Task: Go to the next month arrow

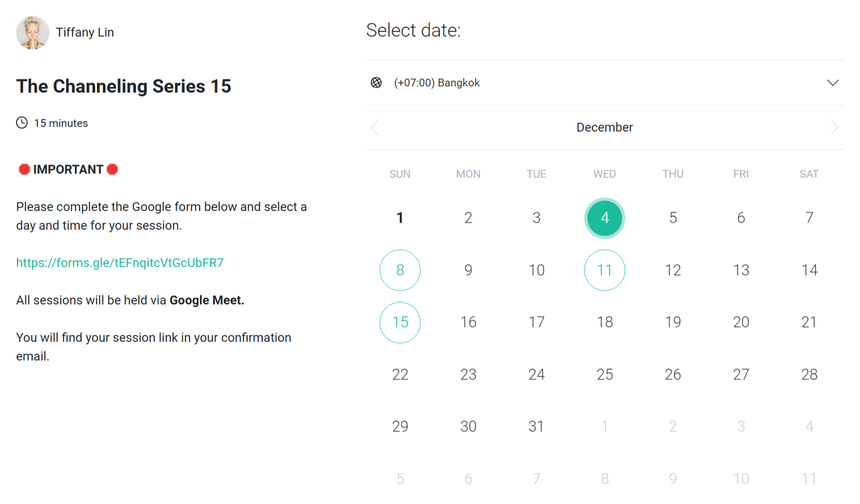Action: point(834,127)
